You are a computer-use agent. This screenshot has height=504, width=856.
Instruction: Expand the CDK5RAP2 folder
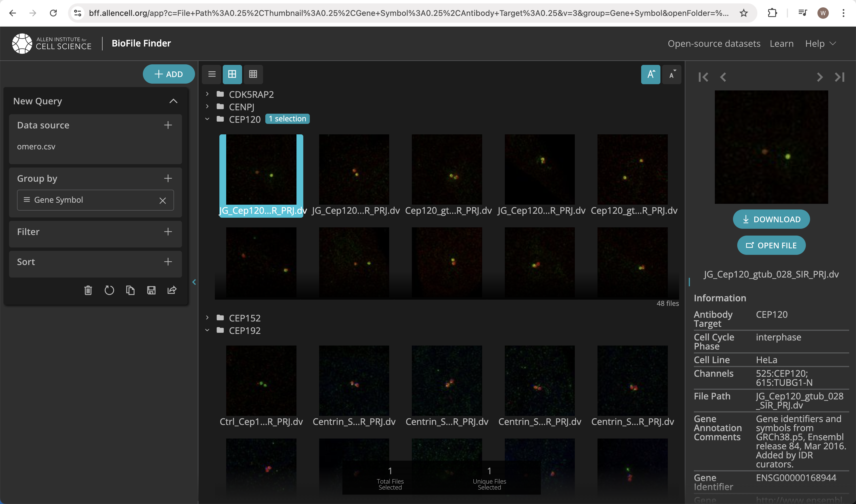click(207, 94)
